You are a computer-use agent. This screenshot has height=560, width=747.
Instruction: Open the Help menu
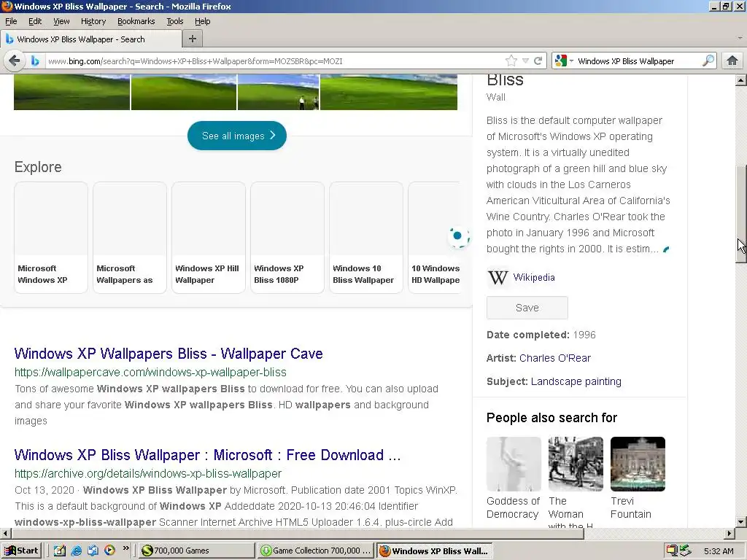coord(203,21)
